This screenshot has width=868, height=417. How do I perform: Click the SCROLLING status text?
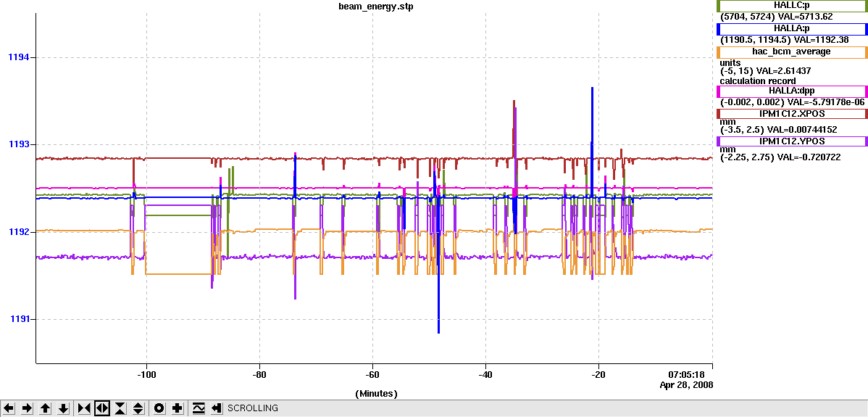click(252, 408)
